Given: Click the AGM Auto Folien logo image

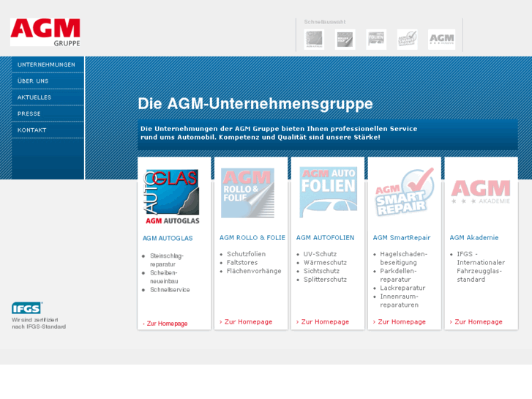Looking at the screenshot, I should [328, 193].
